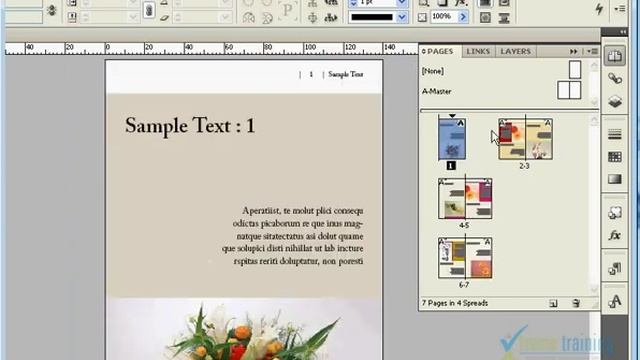The image size is (640, 360).
Task: Click the opacity icon beside 100%
Action: pyautogui.click(x=422, y=17)
